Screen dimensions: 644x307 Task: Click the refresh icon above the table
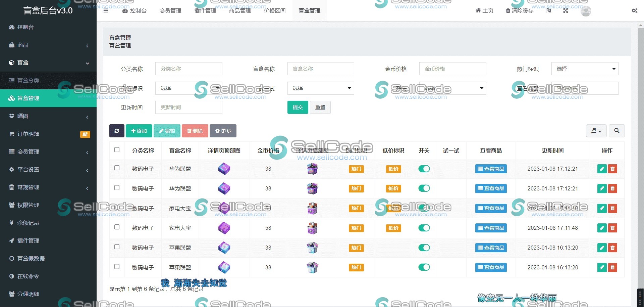point(116,131)
